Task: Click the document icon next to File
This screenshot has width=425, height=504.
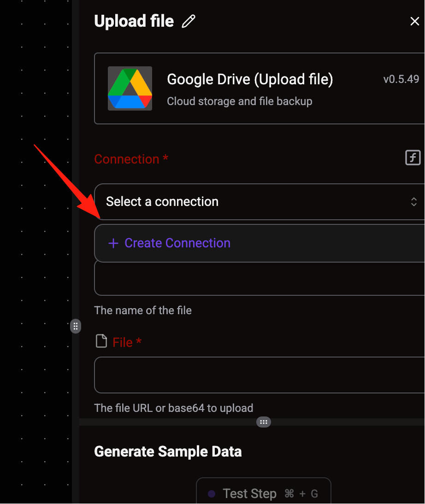Action: [x=101, y=341]
